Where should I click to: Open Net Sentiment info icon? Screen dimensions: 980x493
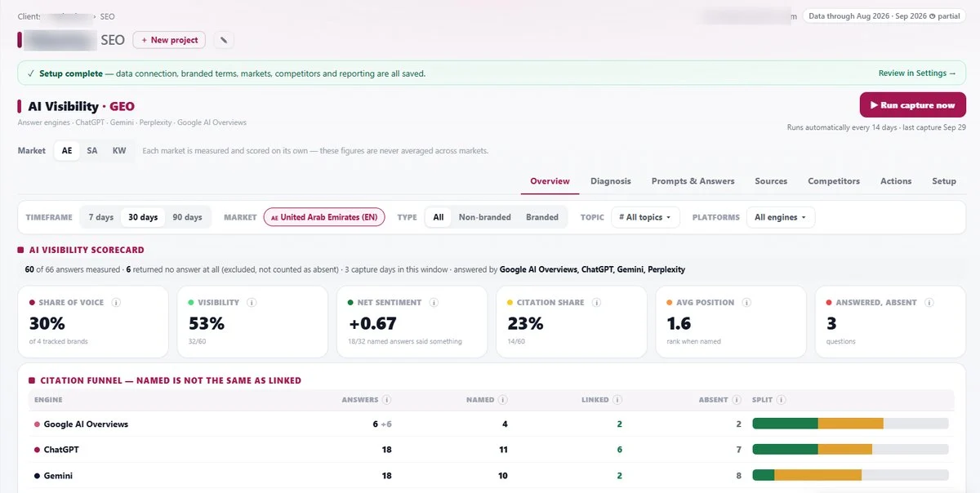(434, 302)
